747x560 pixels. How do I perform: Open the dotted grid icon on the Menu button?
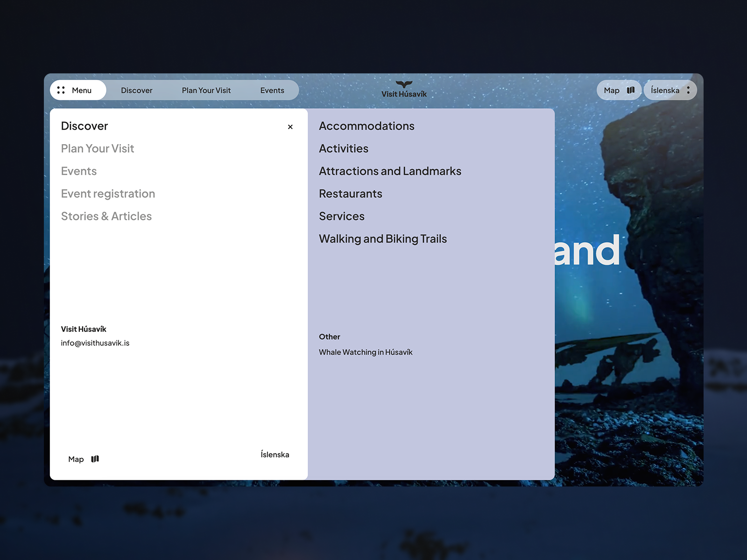tap(61, 90)
